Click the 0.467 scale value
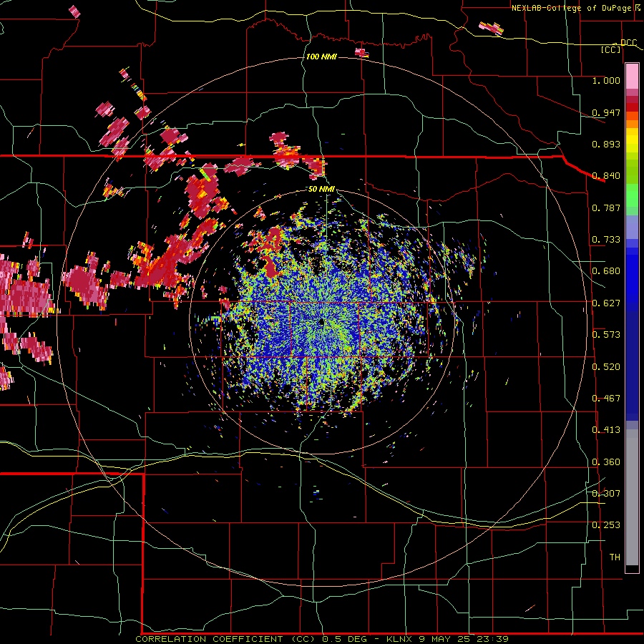This screenshot has width=644, height=644. pyautogui.click(x=606, y=399)
